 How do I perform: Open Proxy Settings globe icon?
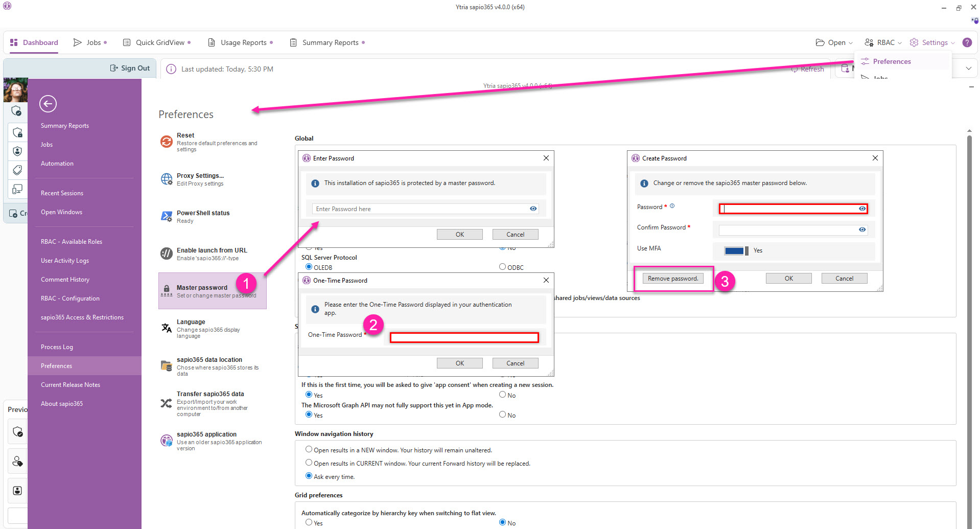(x=167, y=179)
